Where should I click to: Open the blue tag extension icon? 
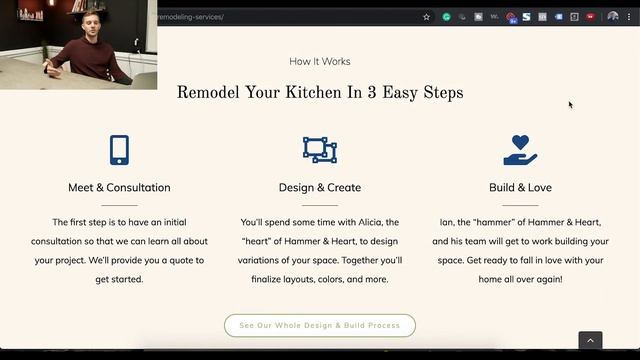tap(558, 17)
